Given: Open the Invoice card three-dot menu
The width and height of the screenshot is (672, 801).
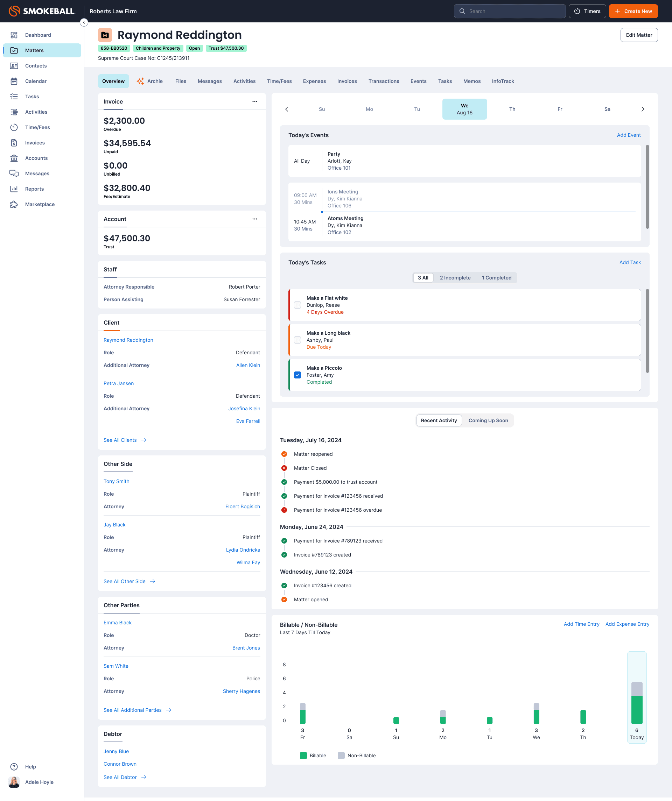Looking at the screenshot, I should pos(254,101).
